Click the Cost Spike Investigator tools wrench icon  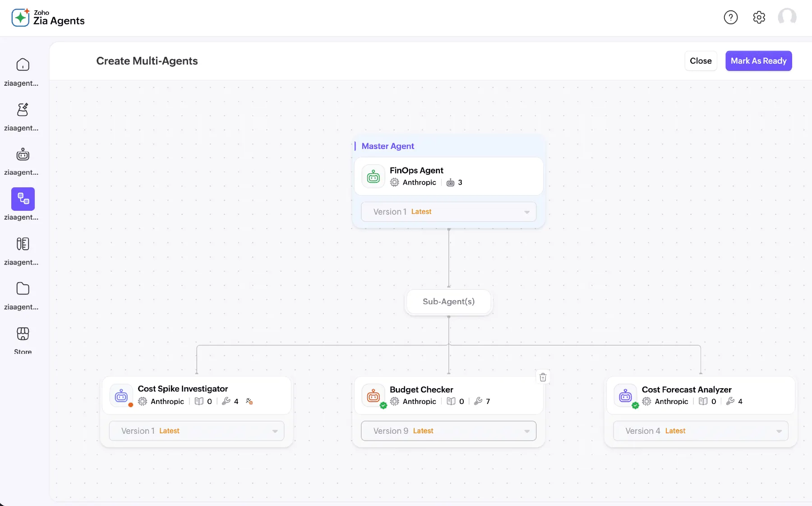(x=226, y=401)
